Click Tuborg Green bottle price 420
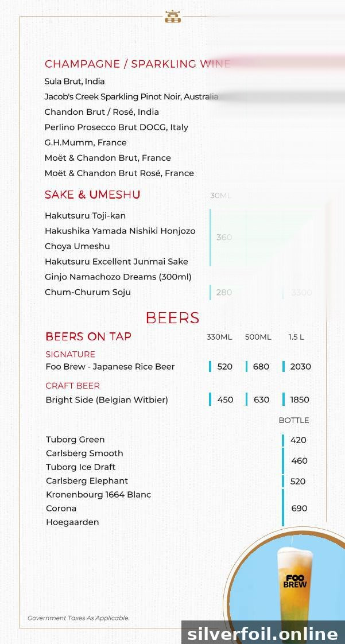Viewport: 345px width, 644px height. point(298,440)
